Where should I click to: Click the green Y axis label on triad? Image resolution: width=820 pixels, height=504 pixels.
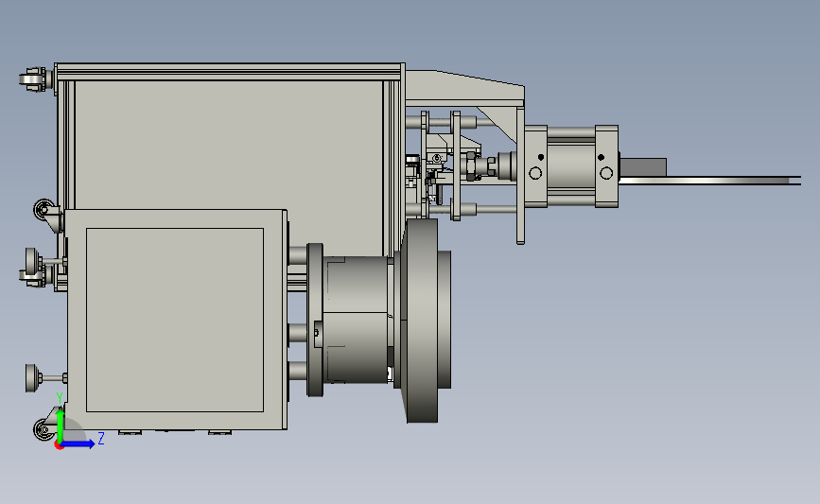click(60, 398)
